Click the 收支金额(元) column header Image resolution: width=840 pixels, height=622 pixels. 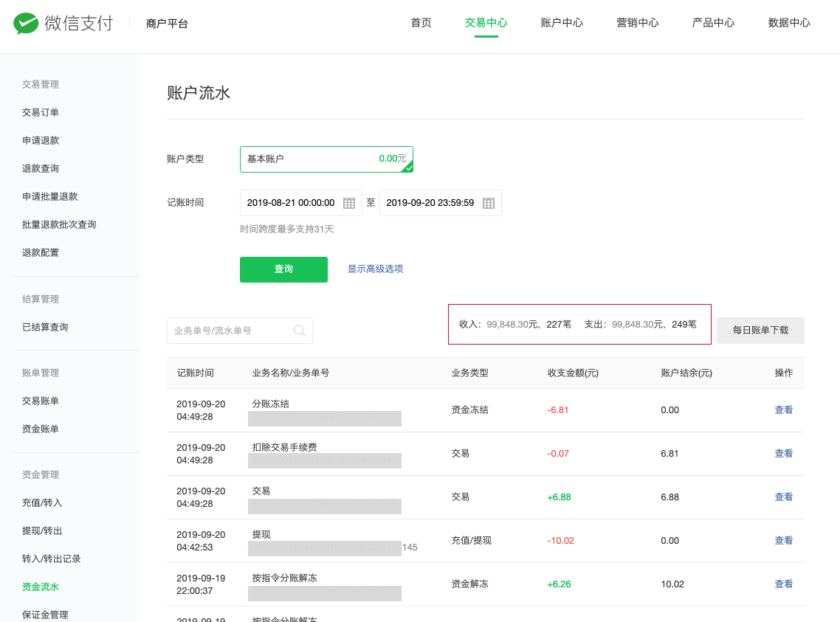point(573,373)
